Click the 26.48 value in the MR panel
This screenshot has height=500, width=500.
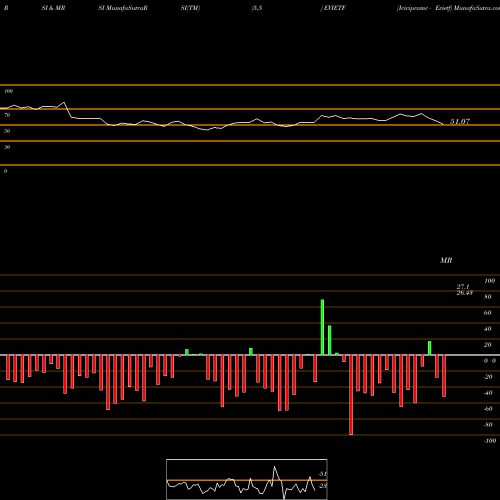point(464,293)
